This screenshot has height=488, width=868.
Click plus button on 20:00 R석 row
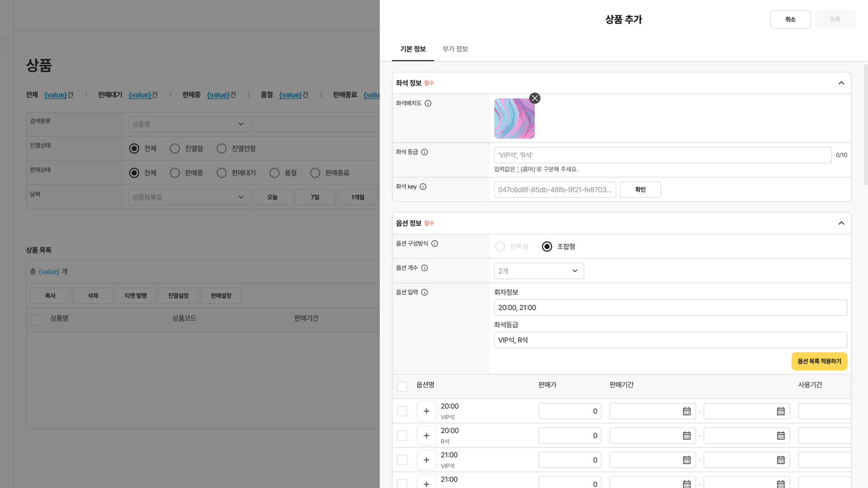[426, 435]
